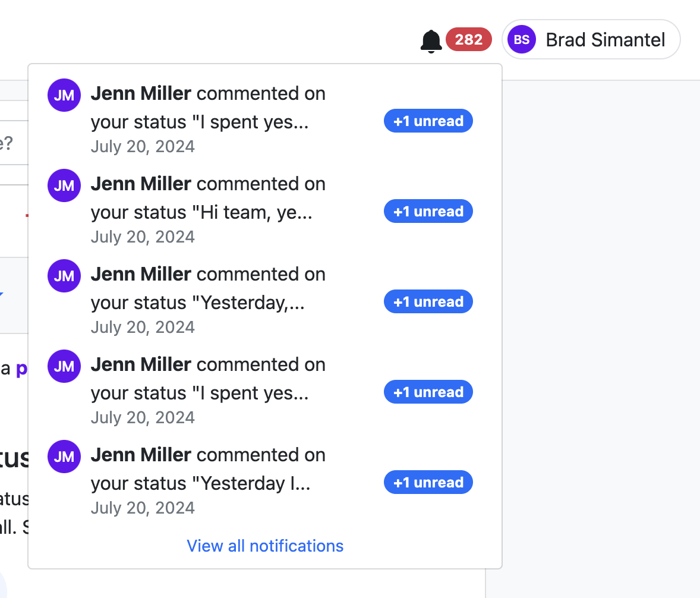Screen dimensions: 700x598
Task: Click JM avatar on the fourth notification
Action: 64,366
